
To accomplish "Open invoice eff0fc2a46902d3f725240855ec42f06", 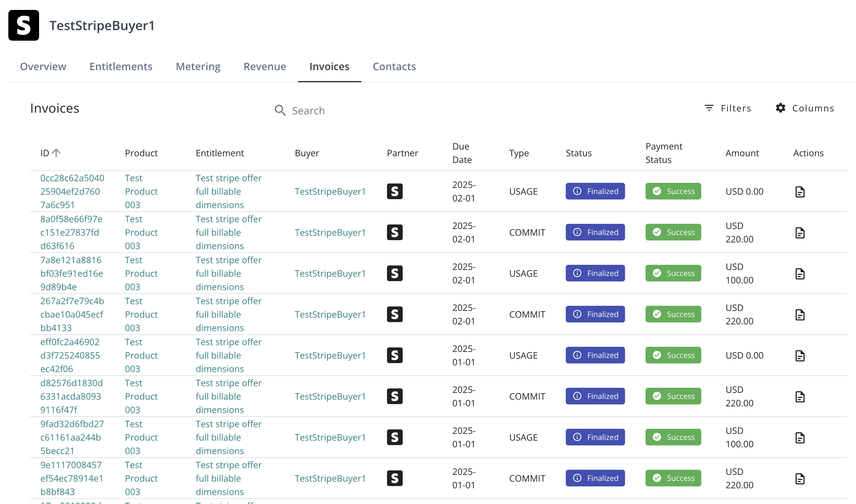I will point(70,355).
